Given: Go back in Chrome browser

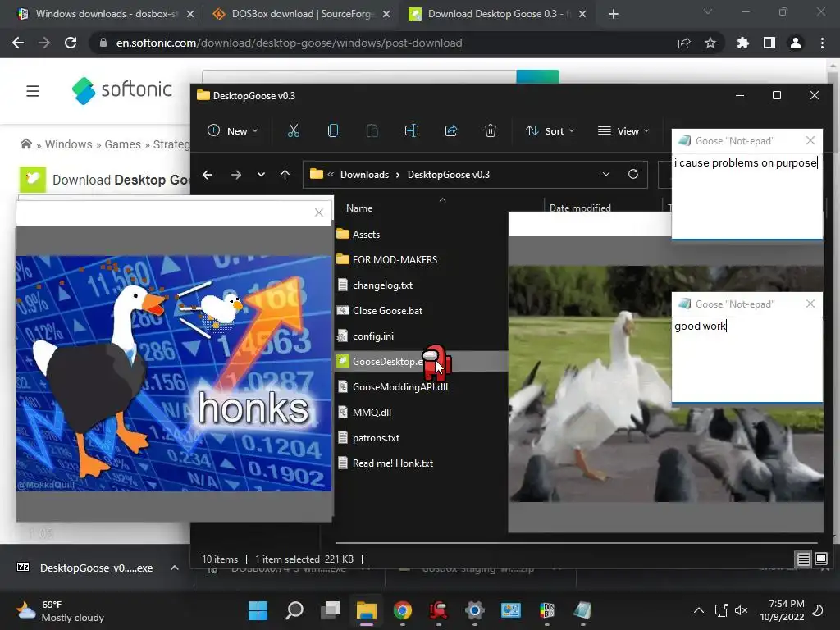Looking at the screenshot, I should point(18,43).
